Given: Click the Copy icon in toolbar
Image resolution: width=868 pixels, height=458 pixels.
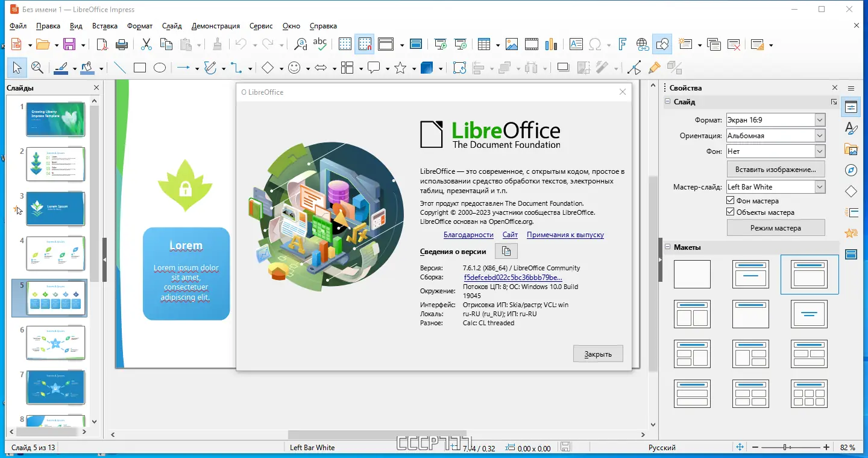Looking at the screenshot, I should (166, 44).
